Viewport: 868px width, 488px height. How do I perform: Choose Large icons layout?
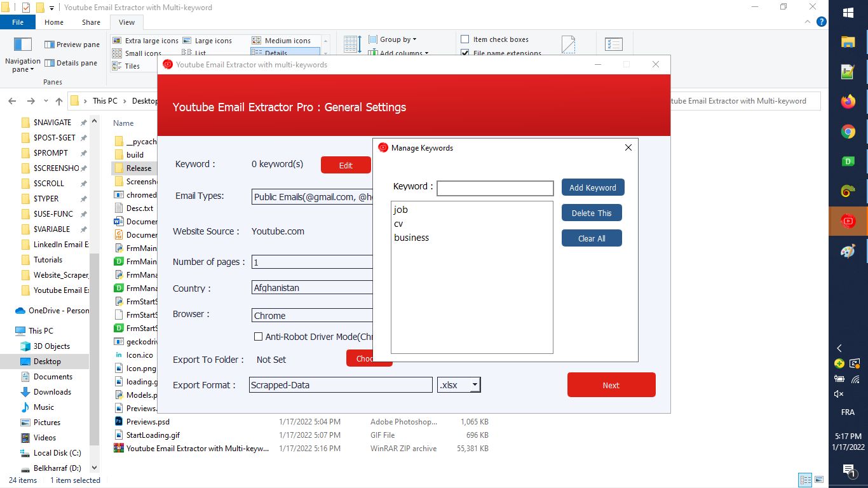[207, 41]
